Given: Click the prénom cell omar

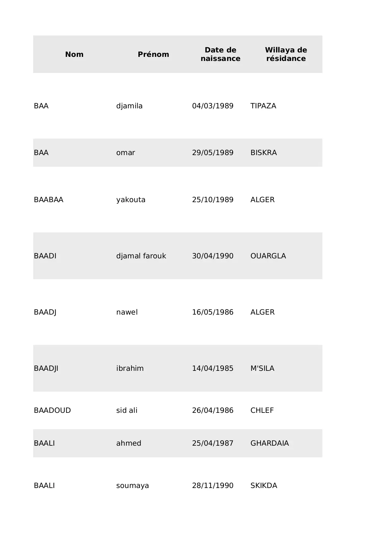Looking at the screenshot, I should (x=125, y=153).
